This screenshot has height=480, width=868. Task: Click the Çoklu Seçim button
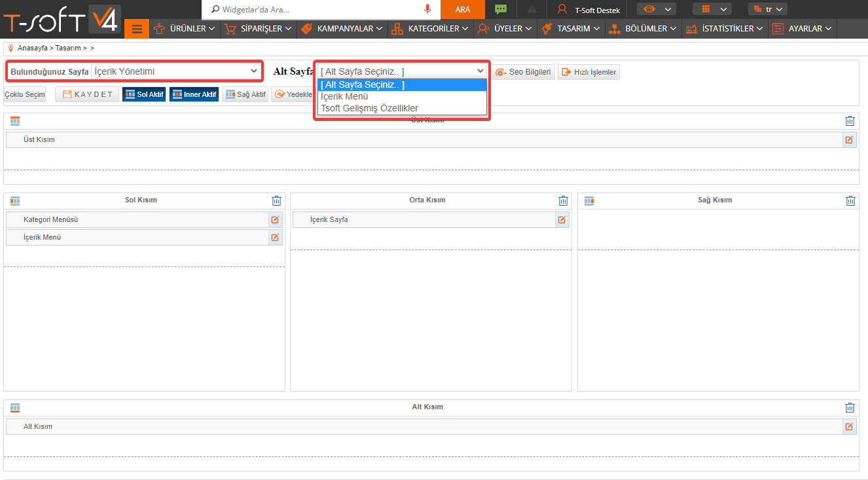[25, 94]
